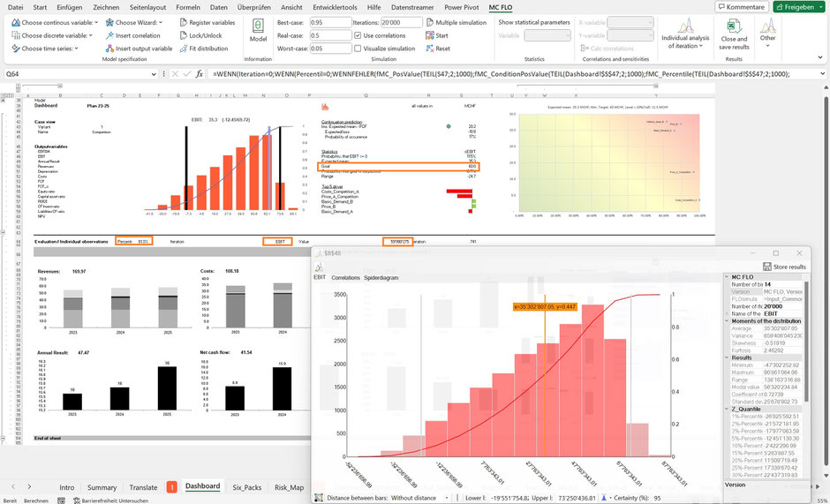Switch to the Formeln ribbon tab
The image size is (830, 504).
[187, 7]
